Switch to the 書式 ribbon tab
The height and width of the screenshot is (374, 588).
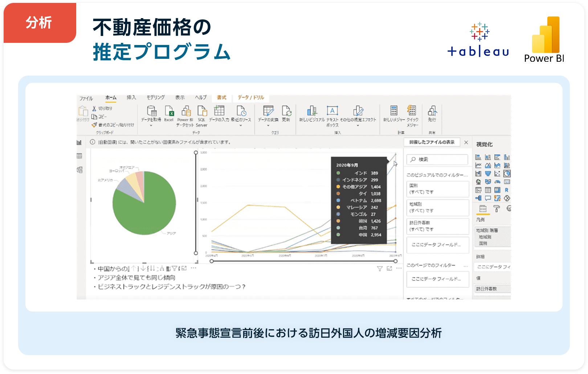pos(221,98)
